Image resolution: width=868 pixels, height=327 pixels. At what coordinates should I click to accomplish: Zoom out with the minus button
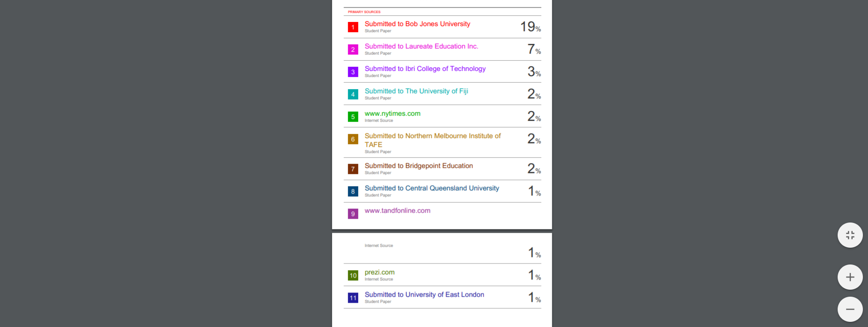(x=850, y=309)
